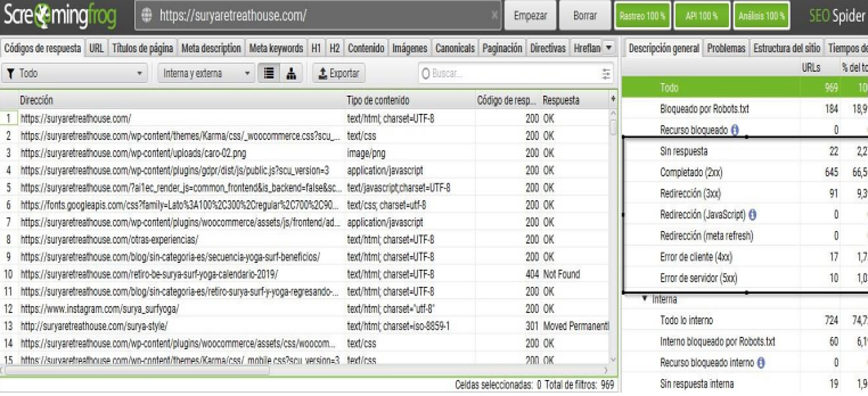Image resolution: width=868 pixels, height=396 pixels.
Task: Open the Interna y externa dropdown
Action: pos(206,73)
